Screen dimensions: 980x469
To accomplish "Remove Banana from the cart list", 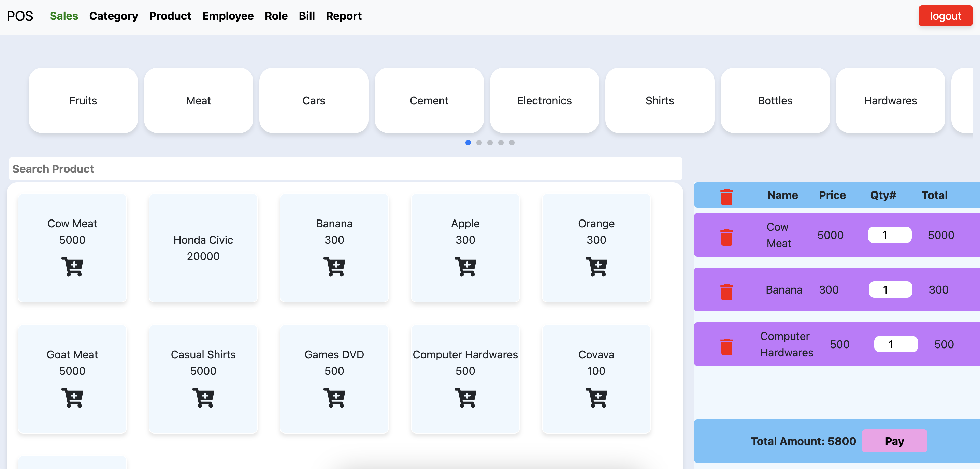I will pos(726,292).
